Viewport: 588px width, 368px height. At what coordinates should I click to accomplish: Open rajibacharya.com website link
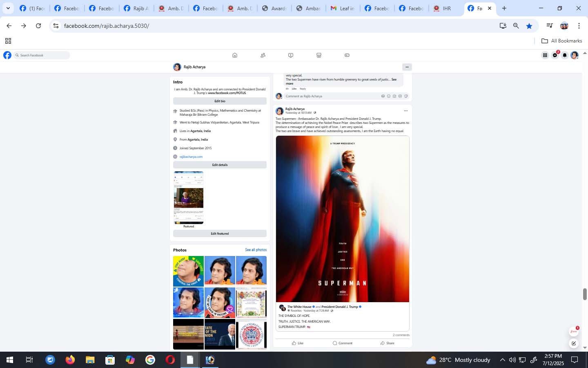coord(191,157)
